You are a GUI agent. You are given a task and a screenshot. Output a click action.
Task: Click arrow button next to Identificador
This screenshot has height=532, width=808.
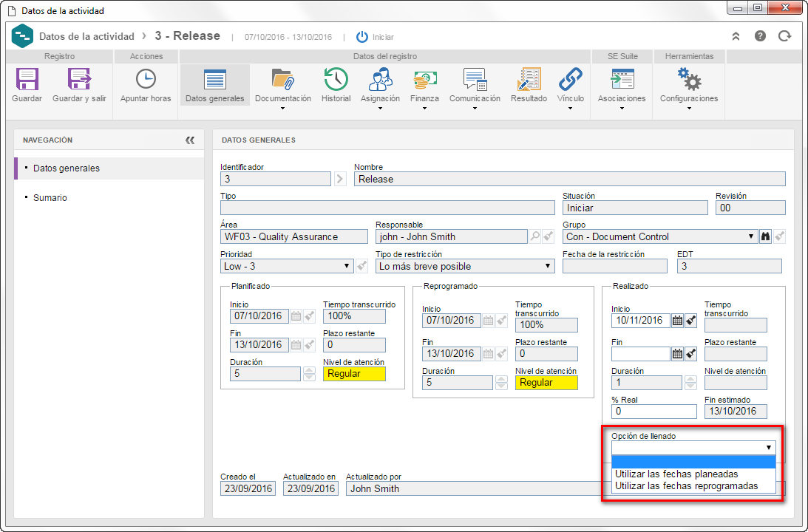click(339, 179)
